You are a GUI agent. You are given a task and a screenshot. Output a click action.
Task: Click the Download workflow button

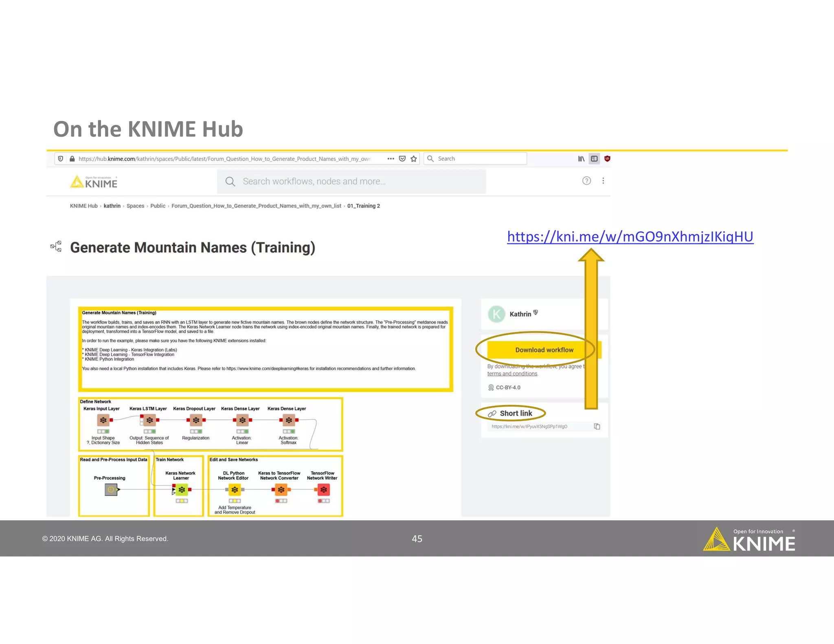pyautogui.click(x=544, y=350)
